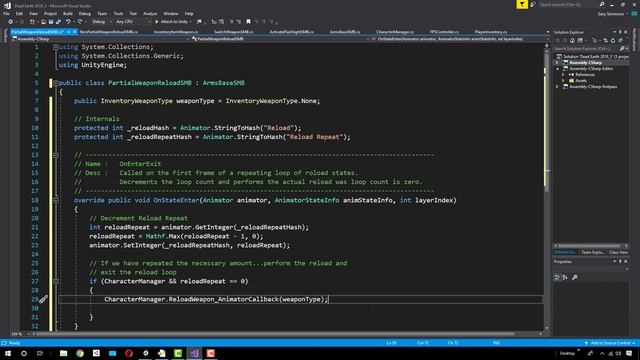Viewport: 640px width, 360px height.
Task: Open Chrome from the taskbar
Action: pyautogui.click(x=80, y=353)
